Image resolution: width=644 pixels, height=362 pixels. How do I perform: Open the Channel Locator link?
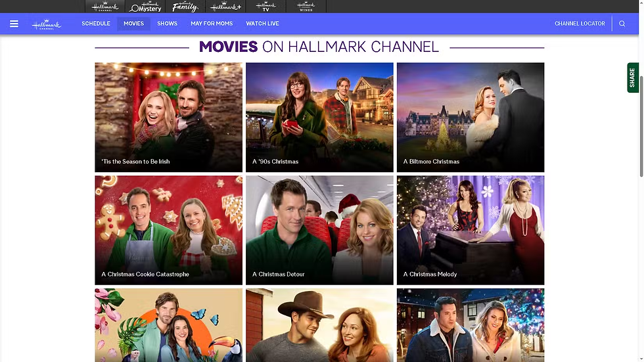pyautogui.click(x=580, y=24)
